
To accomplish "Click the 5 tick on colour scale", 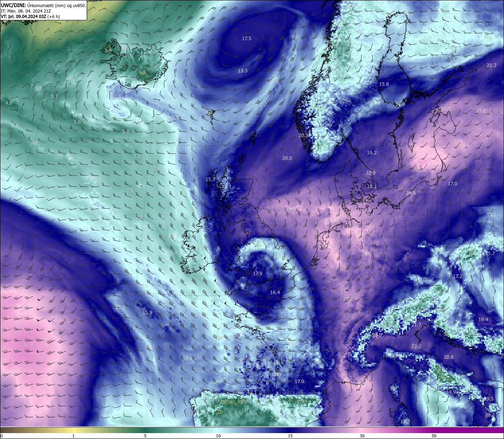I will point(145,436).
